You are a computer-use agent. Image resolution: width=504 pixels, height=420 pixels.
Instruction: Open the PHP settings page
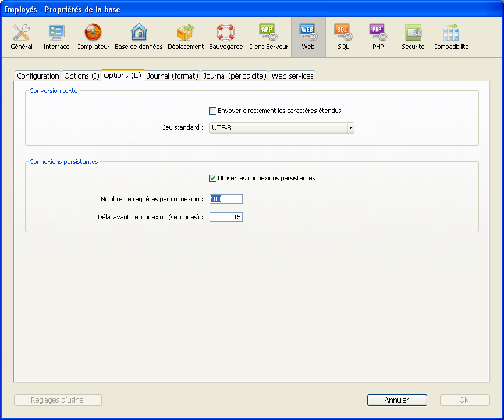tap(378, 37)
